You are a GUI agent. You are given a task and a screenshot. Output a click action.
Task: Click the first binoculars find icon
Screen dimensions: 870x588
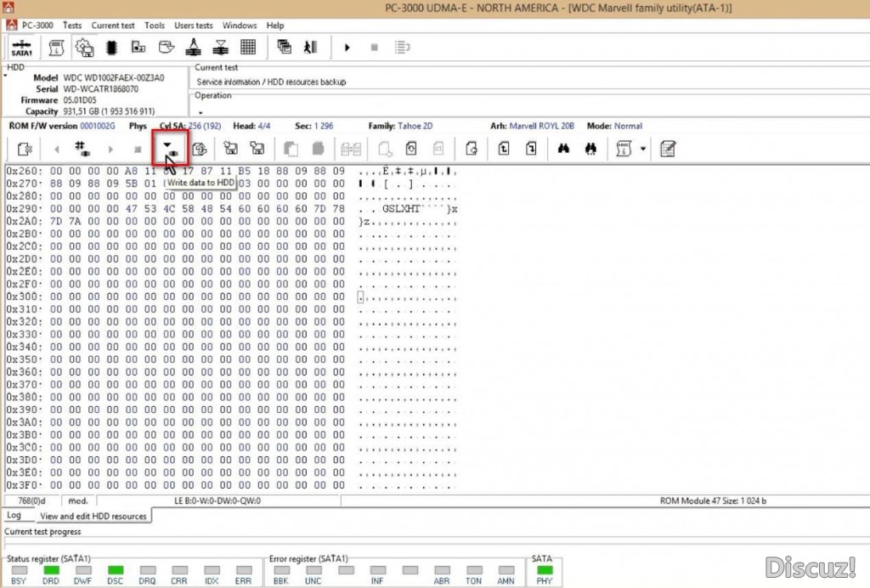click(x=564, y=149)
